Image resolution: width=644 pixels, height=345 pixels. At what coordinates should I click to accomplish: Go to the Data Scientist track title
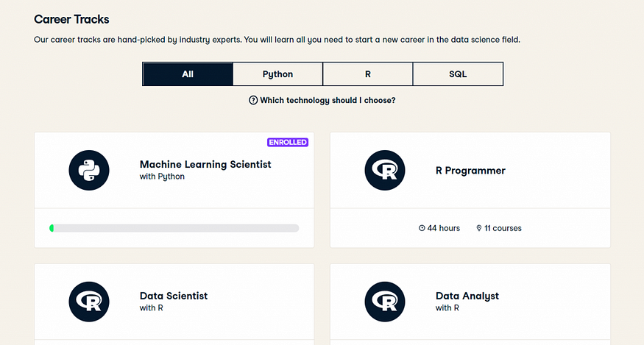coord(174,296)
